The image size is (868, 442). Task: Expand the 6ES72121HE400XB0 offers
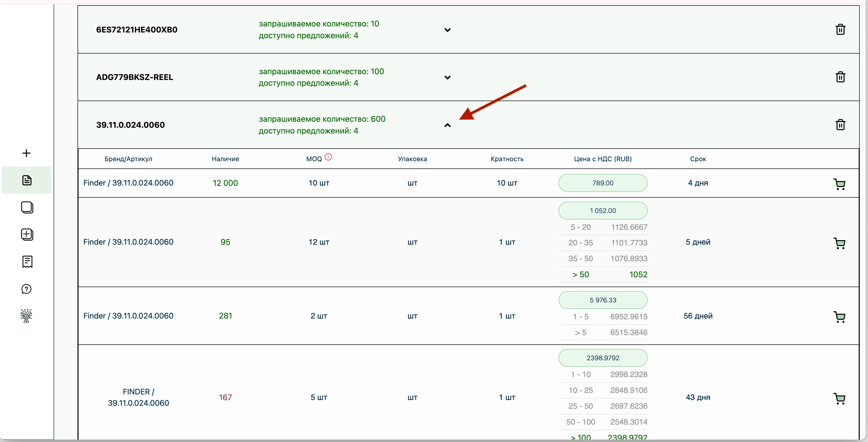(447, 30)
